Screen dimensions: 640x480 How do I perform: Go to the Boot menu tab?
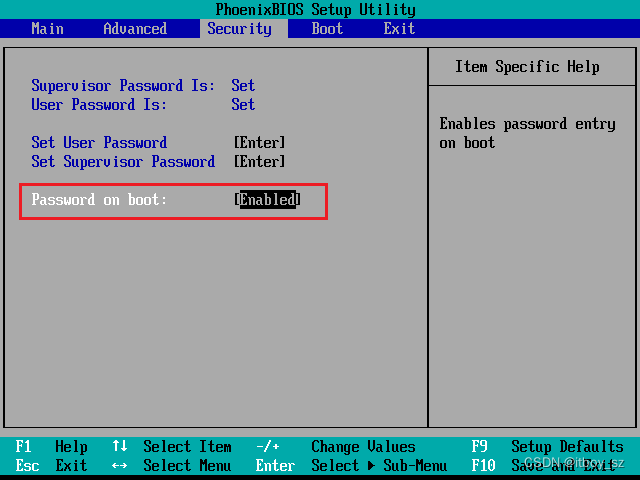(327, 29)
